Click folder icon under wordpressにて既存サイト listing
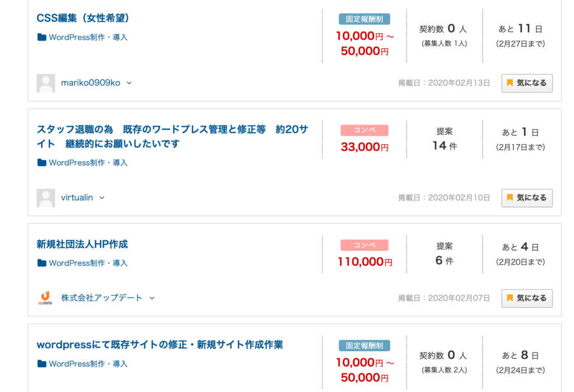 click(x=41, y=364)
